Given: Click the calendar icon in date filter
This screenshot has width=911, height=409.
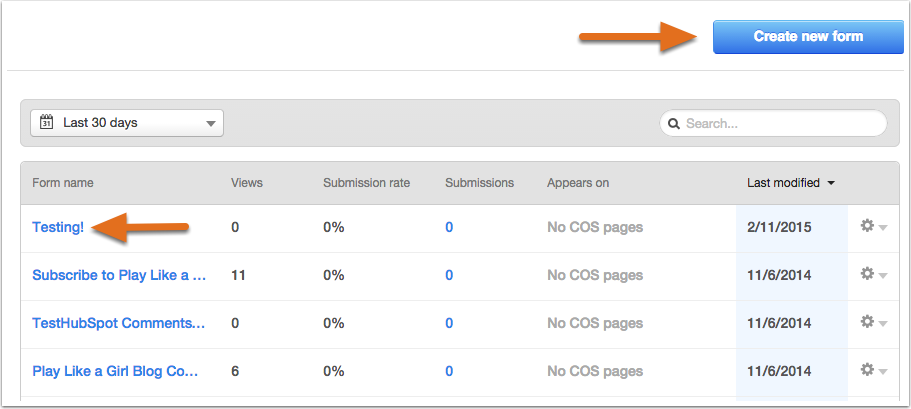Looking at the screenshot, I should (46, 122).
